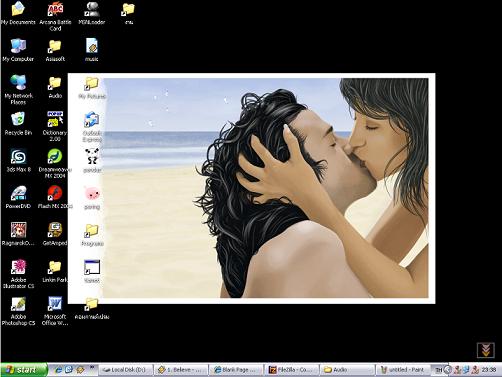The image size is (502, 377).
Task: Click the tray icon just before the clock
Action: [475, 370]
